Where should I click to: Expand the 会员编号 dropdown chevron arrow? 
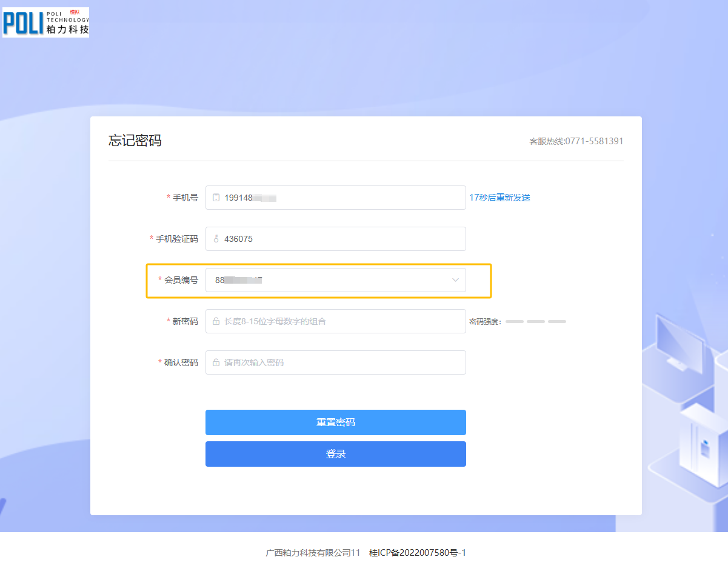[x=455, y=280]
